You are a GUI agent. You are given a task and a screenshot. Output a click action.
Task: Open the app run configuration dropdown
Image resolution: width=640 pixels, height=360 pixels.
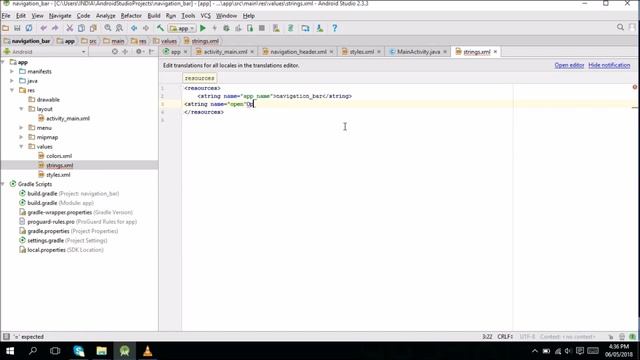[x=182, y=28]
